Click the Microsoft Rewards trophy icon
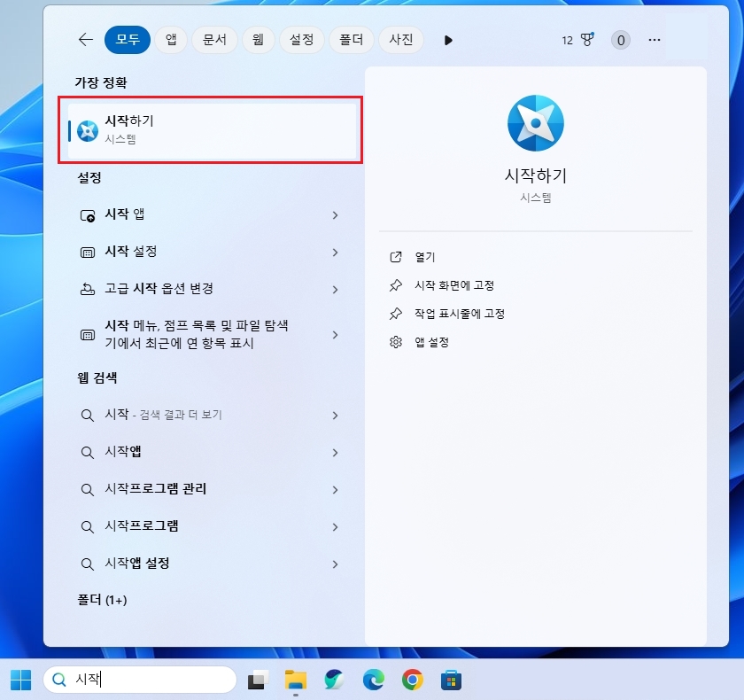Screen dimensions: 744x700 (588, 40)
